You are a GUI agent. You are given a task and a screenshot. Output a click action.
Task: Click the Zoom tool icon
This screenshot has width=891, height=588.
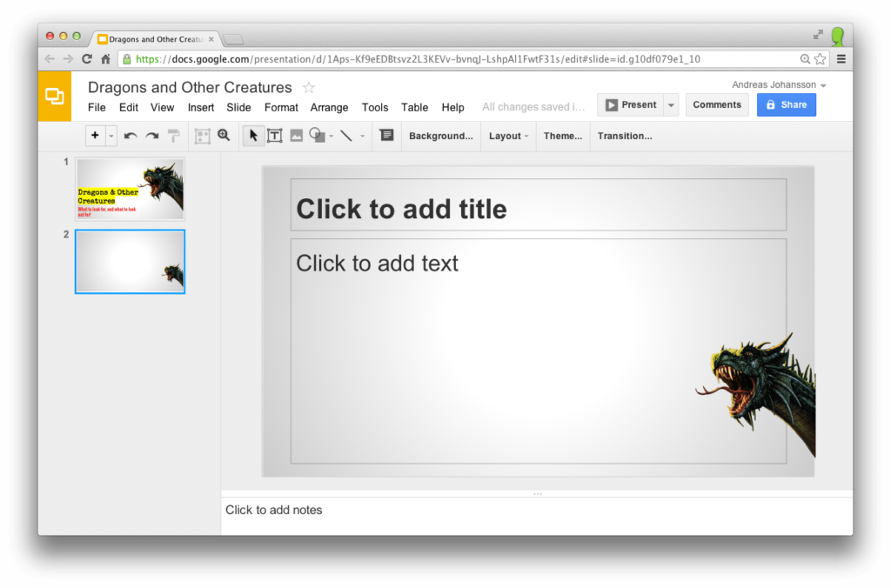[x=224, y=136]
